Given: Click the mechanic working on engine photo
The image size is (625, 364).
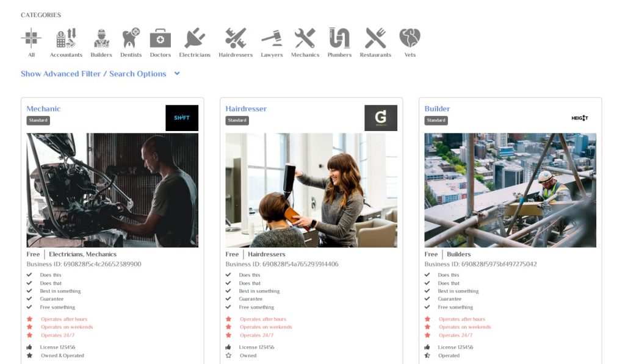Looking at the screenshot, I should (x=112, y=190).
